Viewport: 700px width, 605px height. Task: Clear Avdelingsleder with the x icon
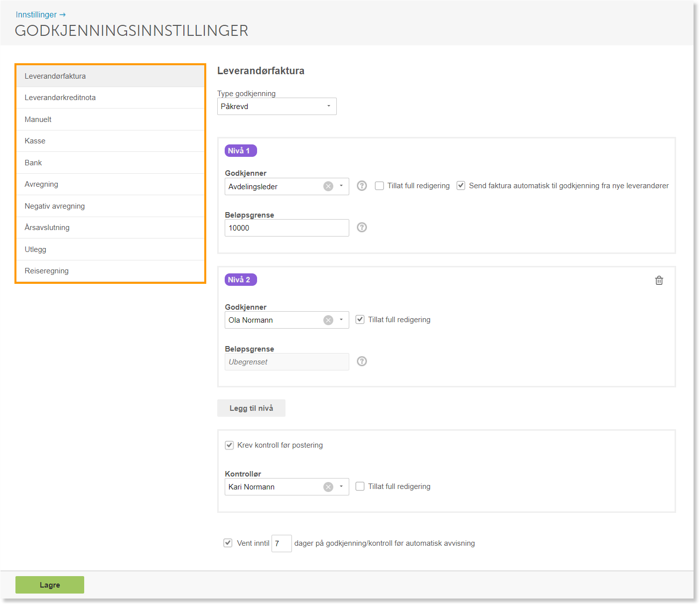328,186
